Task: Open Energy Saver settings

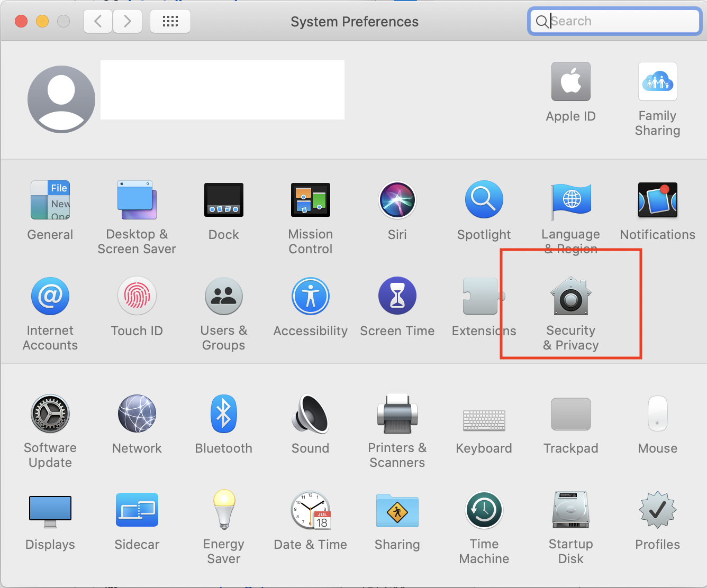Action: [x=224, y=510]
